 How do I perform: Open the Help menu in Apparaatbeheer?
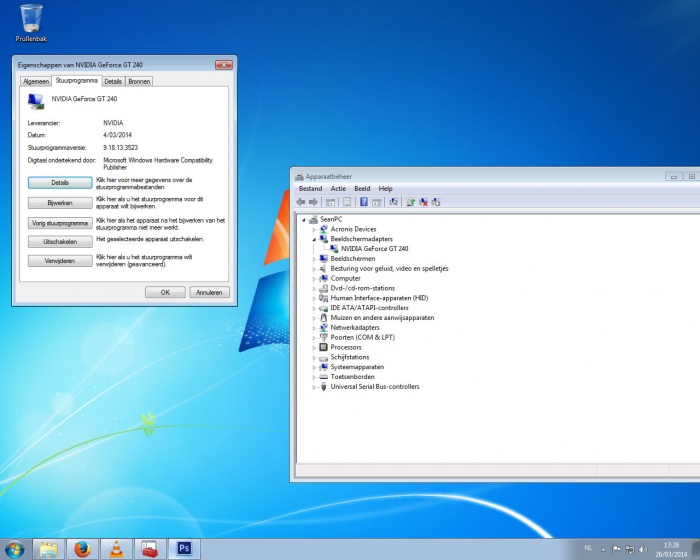click(385, 188)
